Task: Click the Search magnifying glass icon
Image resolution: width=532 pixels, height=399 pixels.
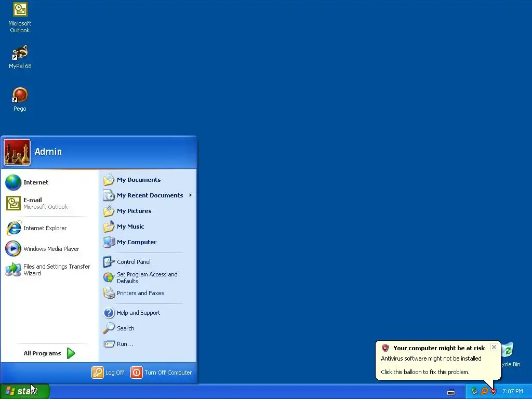Action: 109,328
